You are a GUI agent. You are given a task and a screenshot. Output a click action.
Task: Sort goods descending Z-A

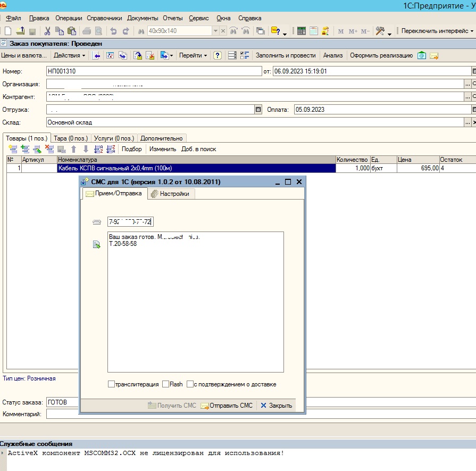click(x=111, y=149)
